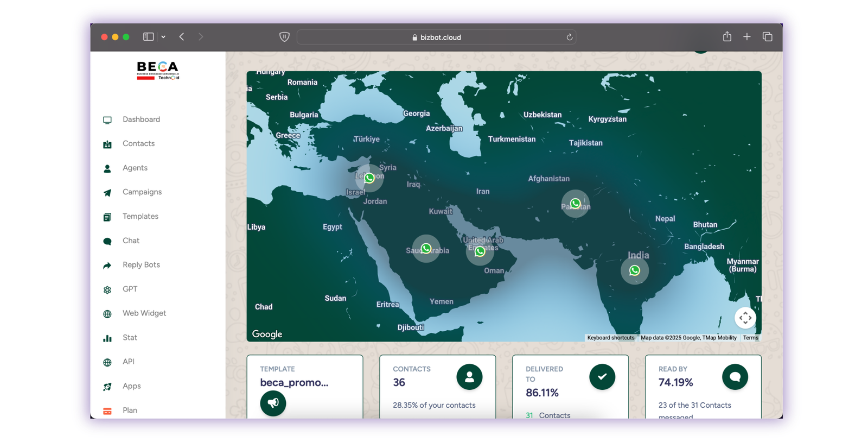Click the forward navigation arrow
This screenshot has width=868, height=442.
point(201,37)
